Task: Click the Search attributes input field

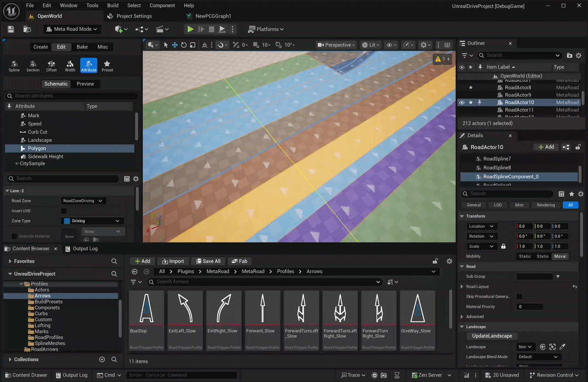Action: [x=72, y=96]
